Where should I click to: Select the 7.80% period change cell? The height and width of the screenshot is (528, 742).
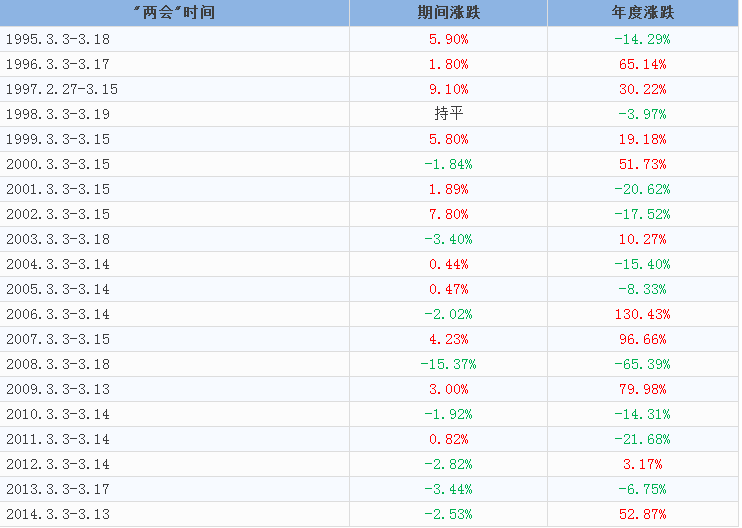coord(448,214)
